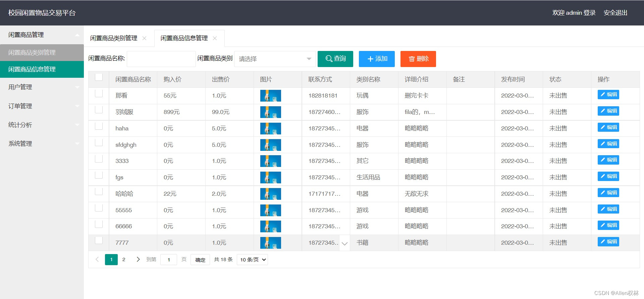
Task: Edit the haha row
Action: [x=608, y=127]
